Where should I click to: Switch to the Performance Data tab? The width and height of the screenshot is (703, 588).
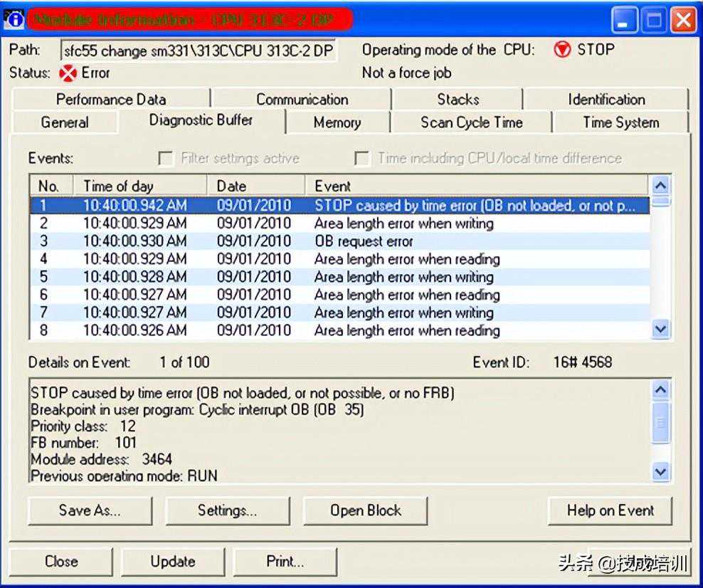point(111,100)
